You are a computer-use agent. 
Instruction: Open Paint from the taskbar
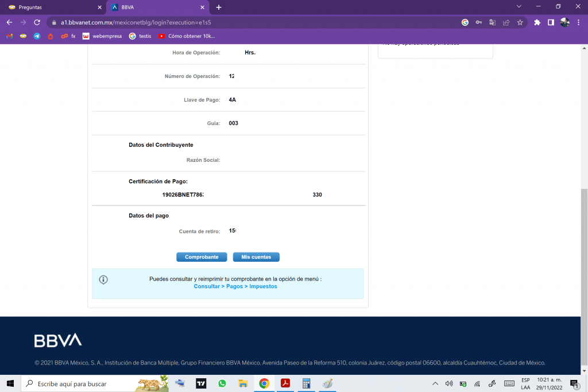[327, 383]
